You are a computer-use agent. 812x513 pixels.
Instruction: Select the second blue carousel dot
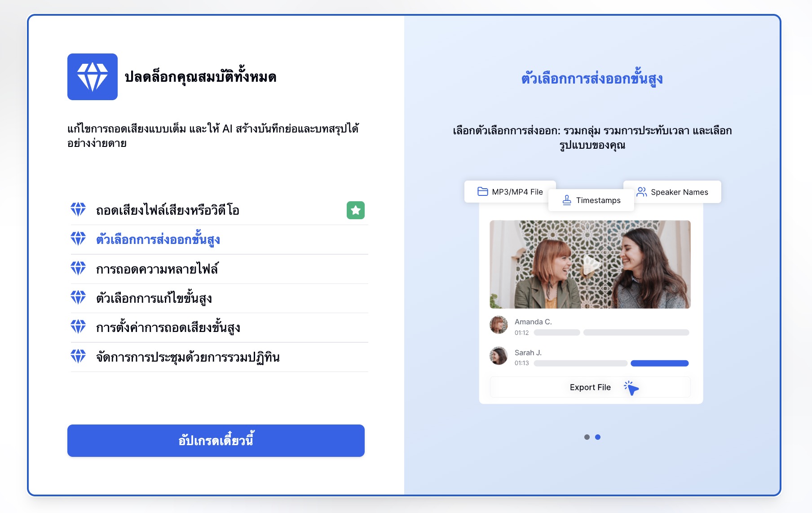[598, 437]
